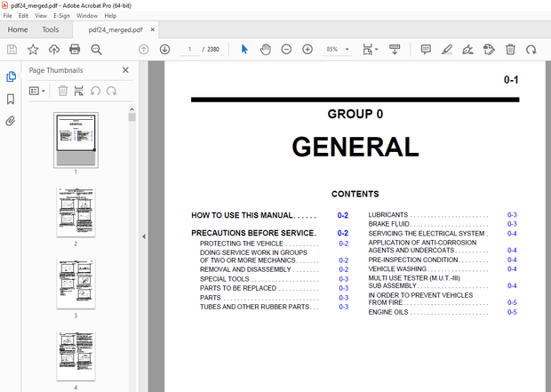Viewport: 551px width, 392px height.
Task: Open SPECIAL TOOLS page link 0-3
Action: point(344,279)
